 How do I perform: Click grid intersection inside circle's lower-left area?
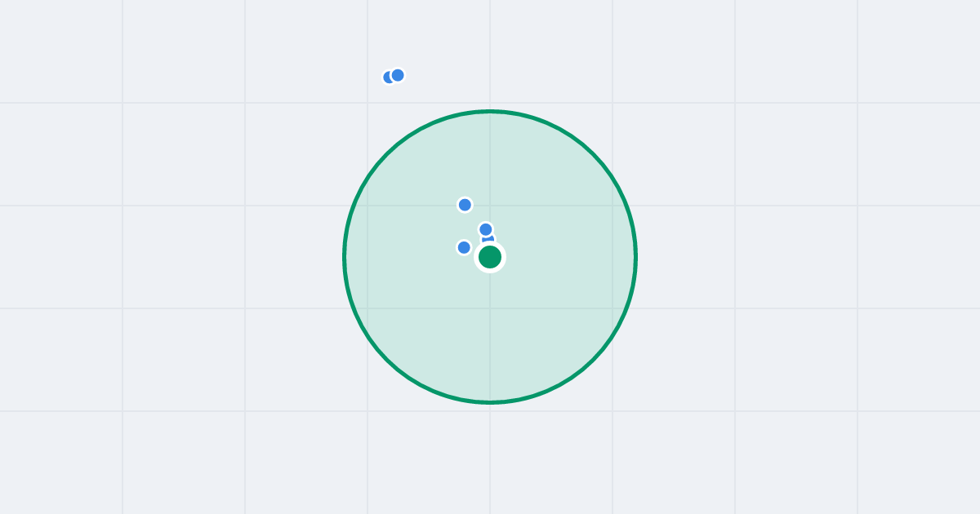pyautogui.click(x=367, y=308)
